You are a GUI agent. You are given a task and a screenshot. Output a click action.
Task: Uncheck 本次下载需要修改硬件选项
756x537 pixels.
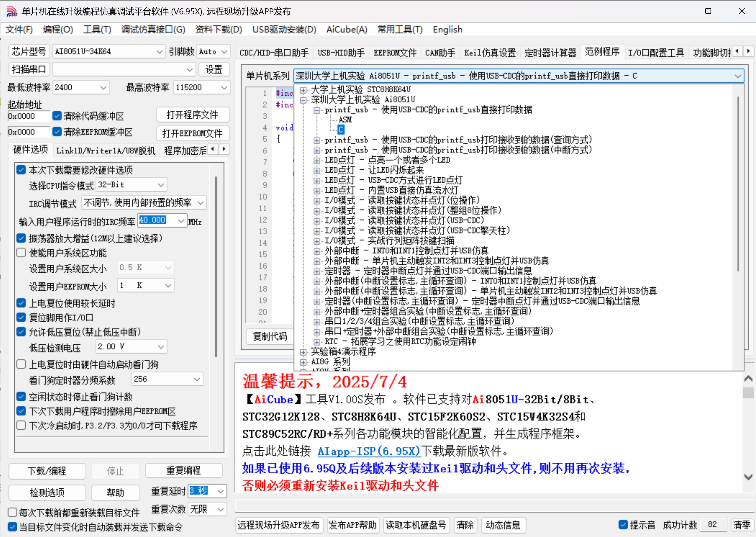click(21, 170)
